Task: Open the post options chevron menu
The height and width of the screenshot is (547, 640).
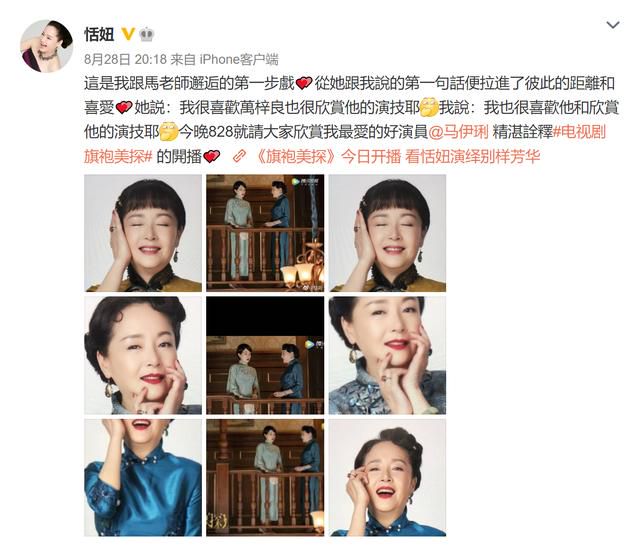Action: (613, 25)
